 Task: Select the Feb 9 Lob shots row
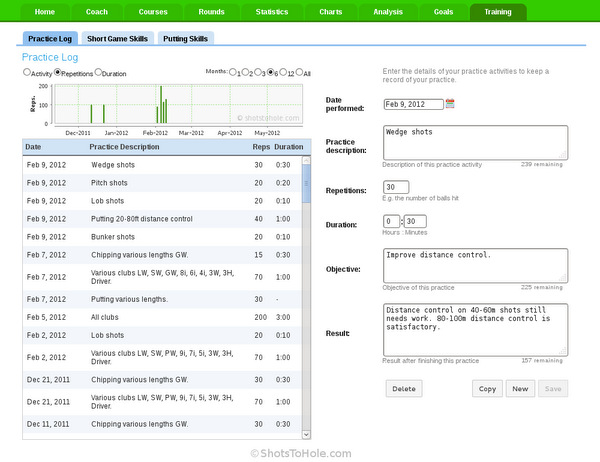[x=162, y=201]
